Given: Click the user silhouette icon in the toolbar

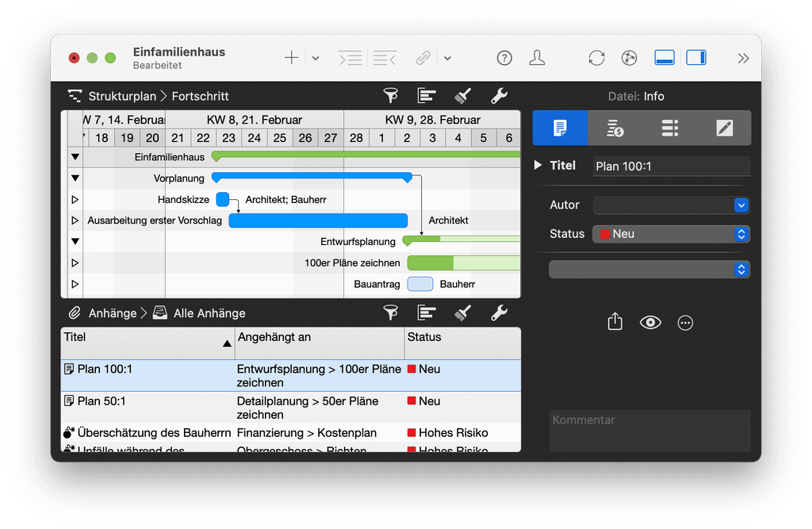Looking at the screenshot, I should point(538,58).
